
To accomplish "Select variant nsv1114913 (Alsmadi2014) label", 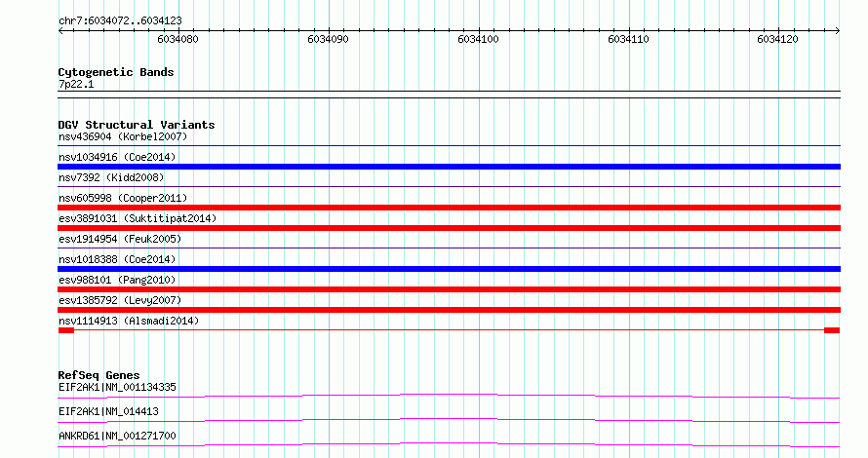I will point(129,321).
